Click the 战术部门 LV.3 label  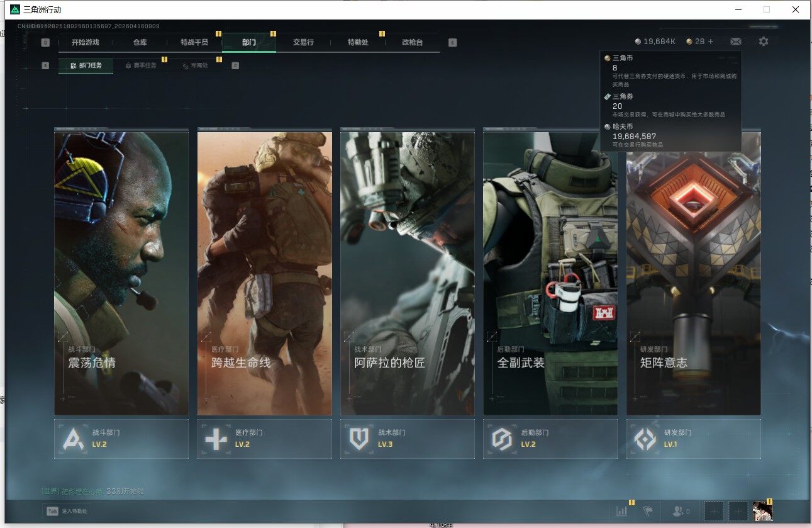pyautogui.click(x=385, y=444)
